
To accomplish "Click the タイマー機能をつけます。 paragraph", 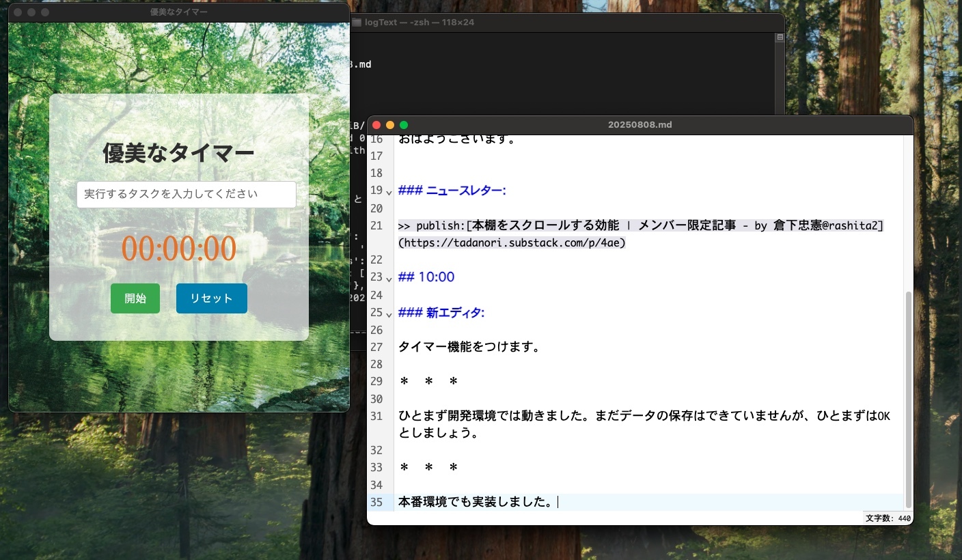I will tap(469, 347).
